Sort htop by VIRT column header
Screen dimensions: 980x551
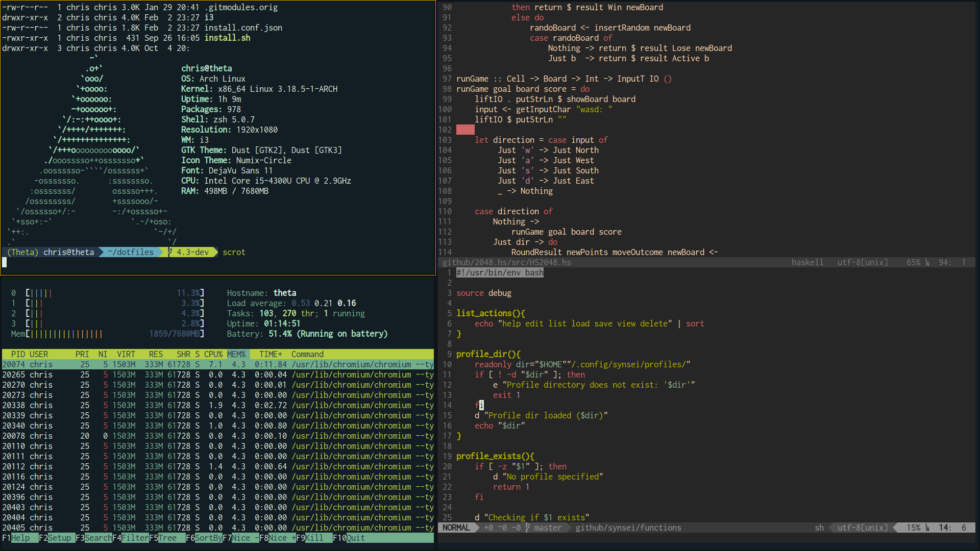pyautogui.click(x=126, y=354)
